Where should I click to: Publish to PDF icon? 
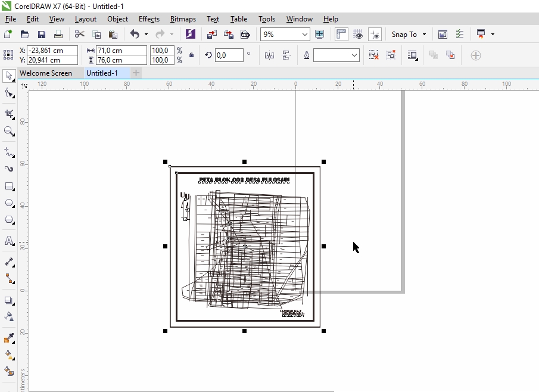(x=245, y=34)
